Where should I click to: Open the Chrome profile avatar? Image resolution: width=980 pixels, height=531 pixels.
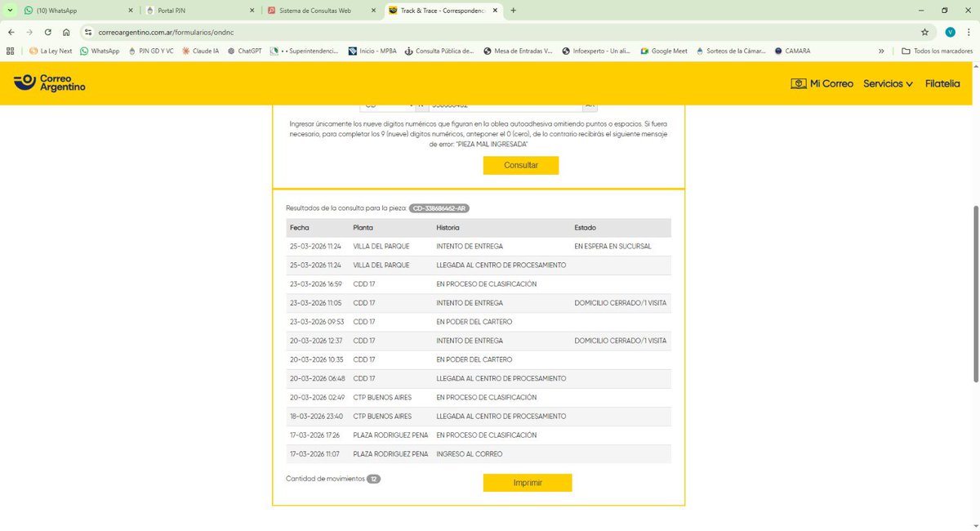point(950,32)
